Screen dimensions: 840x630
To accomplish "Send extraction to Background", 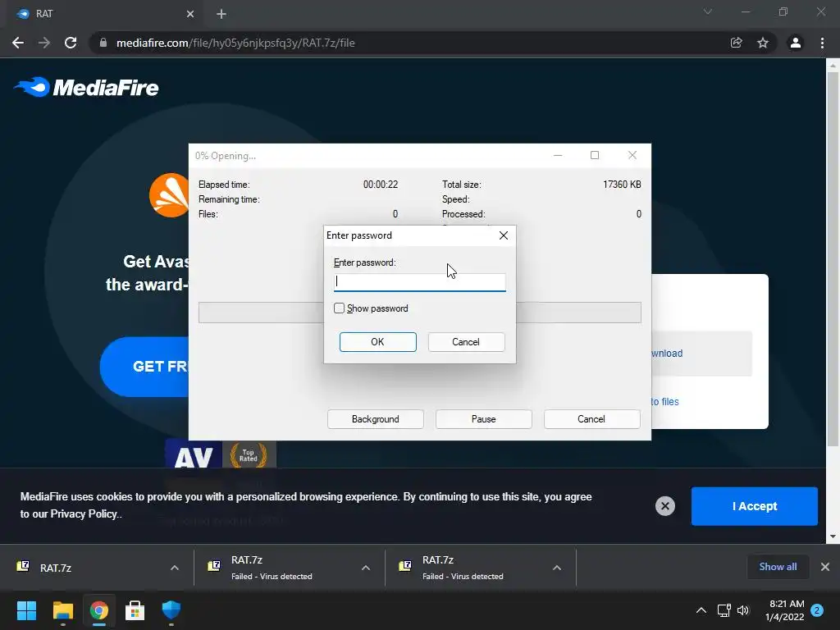I will tap(375, 419).
